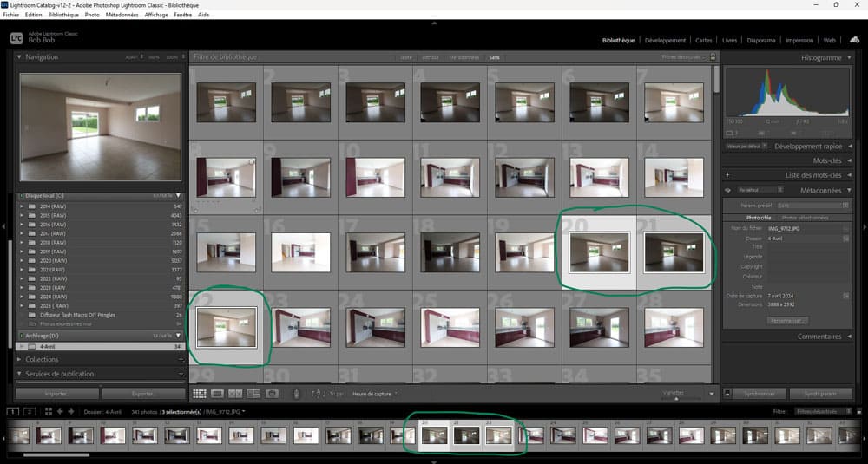
Task: Click the Importer button
Action: click(x=56, y=394)
